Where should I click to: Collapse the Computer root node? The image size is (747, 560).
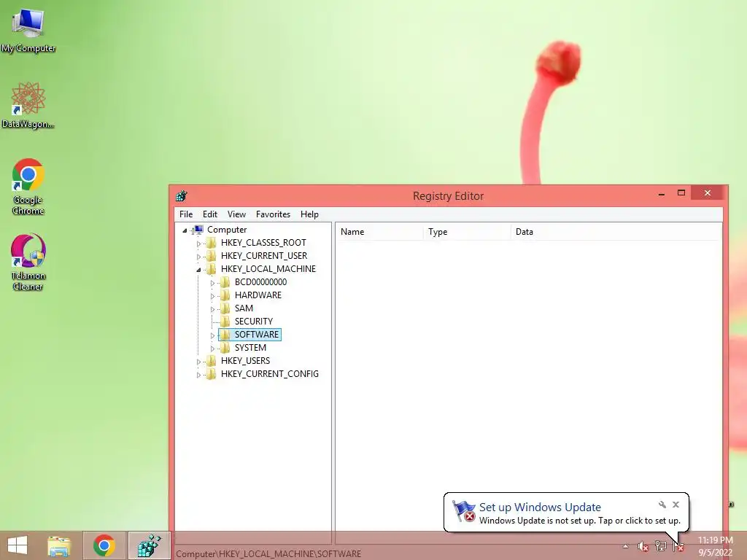185,230
